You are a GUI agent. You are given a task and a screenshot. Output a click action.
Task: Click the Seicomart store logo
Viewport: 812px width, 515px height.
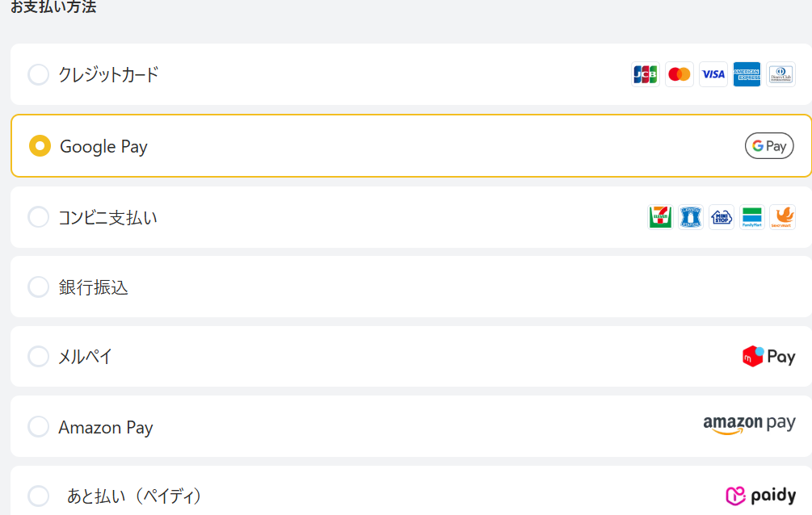pyautogui.click(x=782, y=217)
